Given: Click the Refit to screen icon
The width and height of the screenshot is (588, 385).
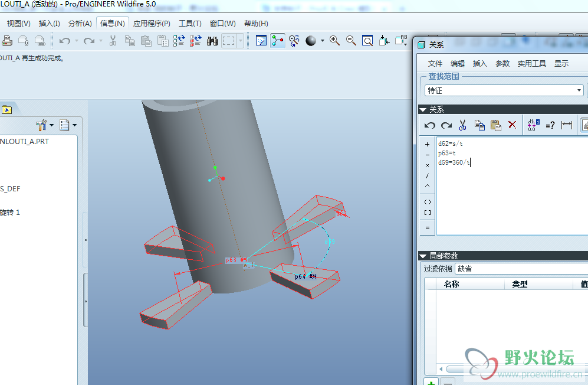Looking at the screenshot, I should tap(367, 41).
